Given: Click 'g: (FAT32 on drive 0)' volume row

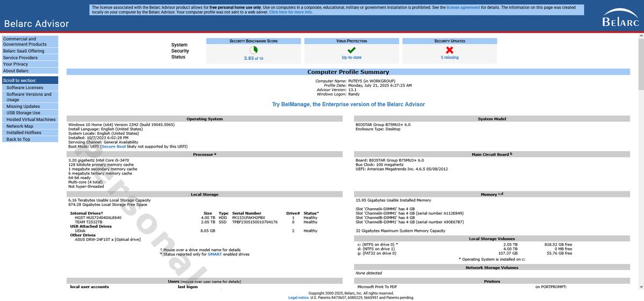Looking at the screenshot, I should click(x=465, y=253).
